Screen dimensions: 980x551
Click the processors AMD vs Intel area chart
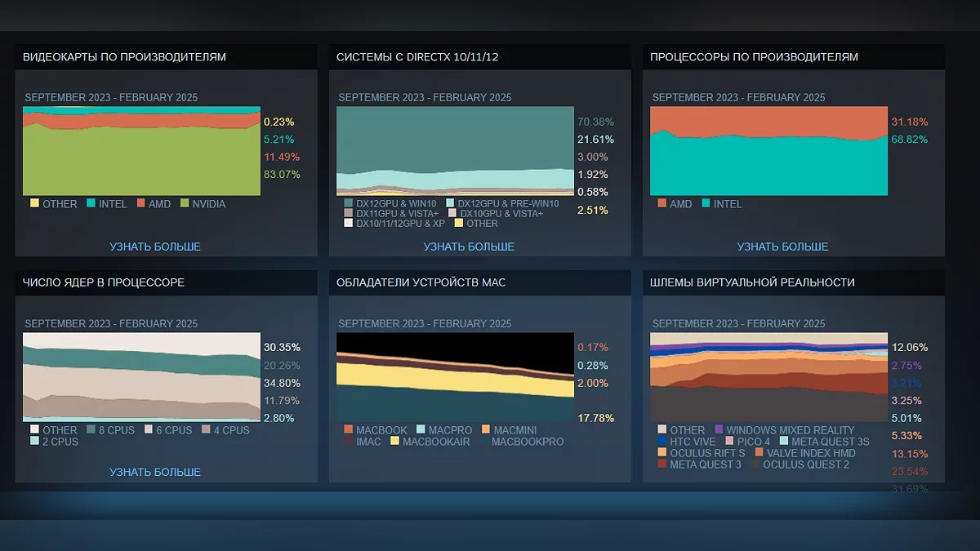[768, 151]
